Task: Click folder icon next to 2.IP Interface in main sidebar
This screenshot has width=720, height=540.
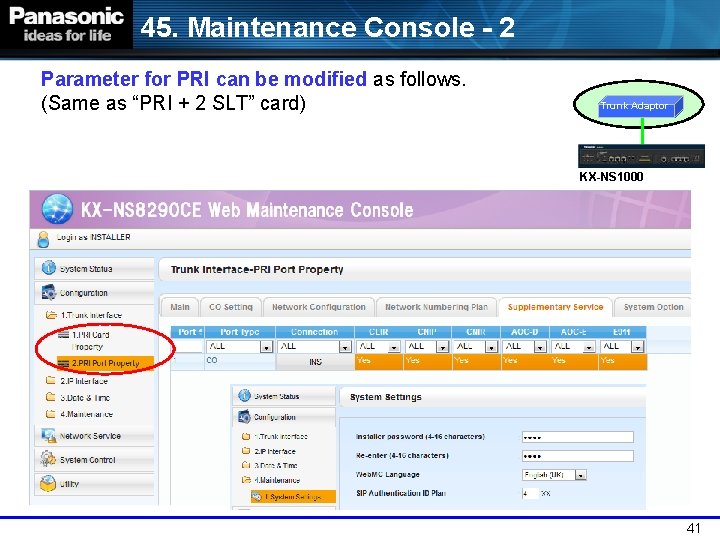Action: click(51, 380)
